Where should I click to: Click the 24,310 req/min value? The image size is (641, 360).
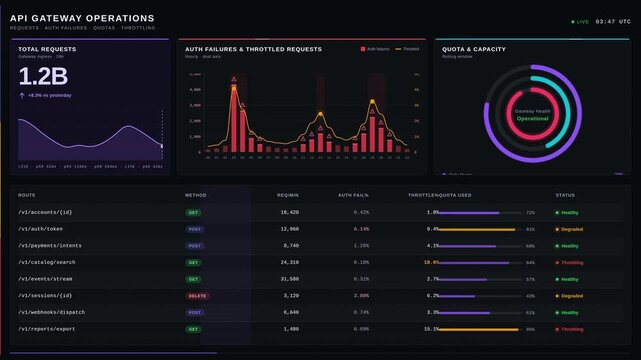(x=290, y=262)
